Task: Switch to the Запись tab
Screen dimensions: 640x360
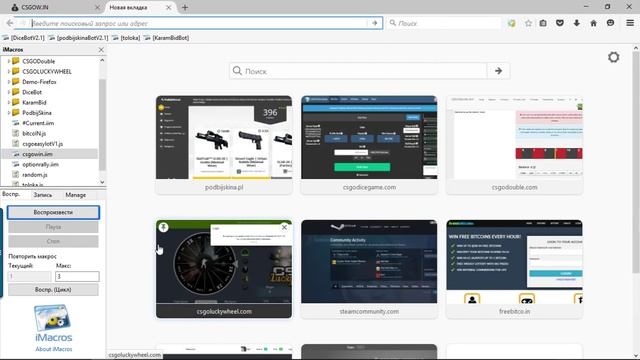Action: coord(42,195)
